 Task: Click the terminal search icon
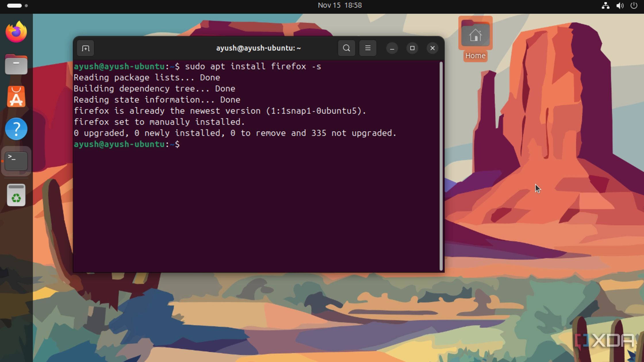pos(346,48)
